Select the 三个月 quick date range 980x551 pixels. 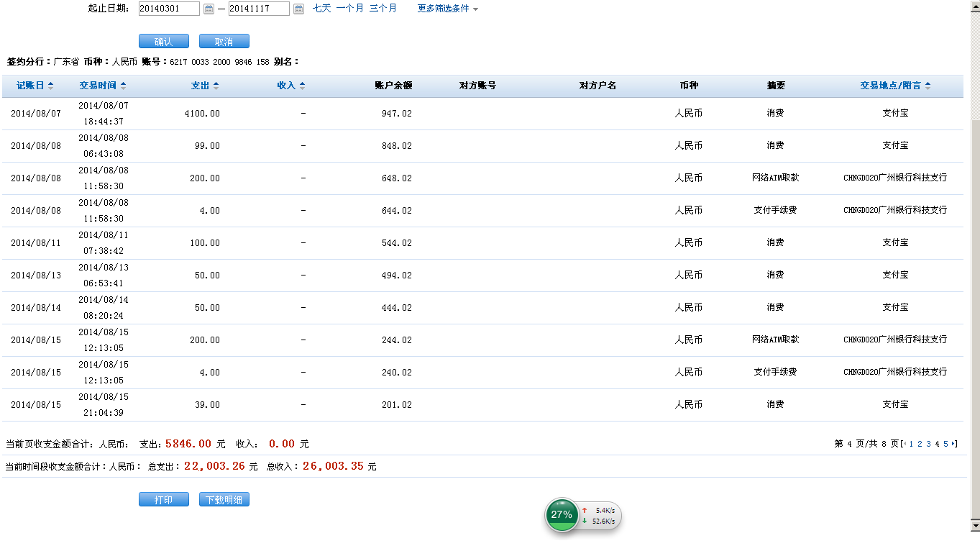(383, 9)
